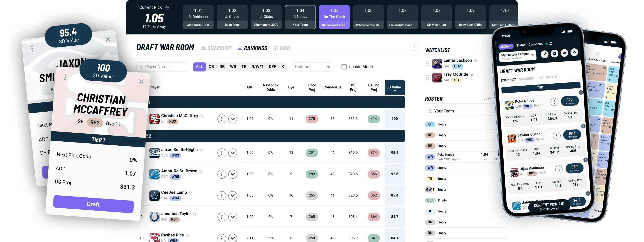Click the Player Name search field
Image resolution: width=644 pixels, height=242 pixels.
click(x=162, y=67)
